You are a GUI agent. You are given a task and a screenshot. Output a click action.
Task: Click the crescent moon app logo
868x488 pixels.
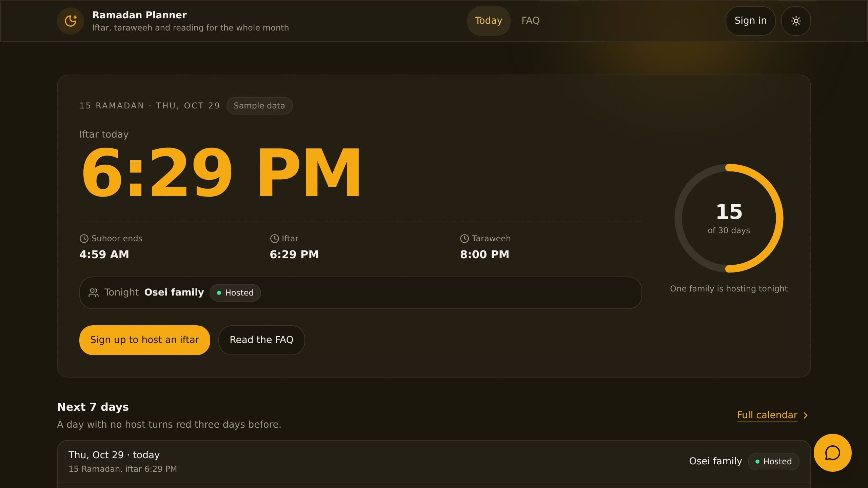71,21
